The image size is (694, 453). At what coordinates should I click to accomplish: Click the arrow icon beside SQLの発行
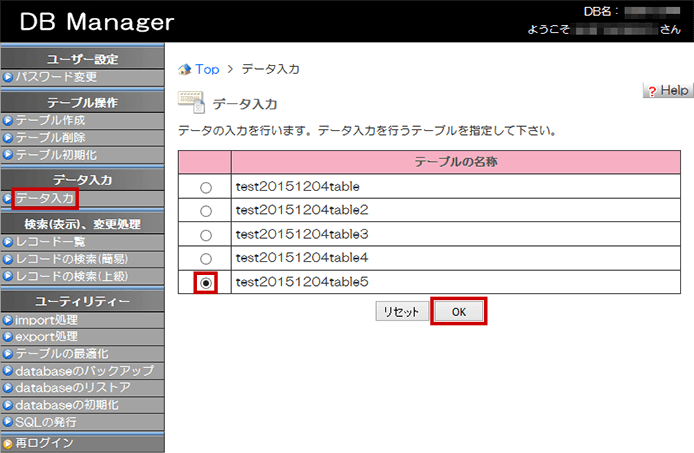(x=7, y=422)
